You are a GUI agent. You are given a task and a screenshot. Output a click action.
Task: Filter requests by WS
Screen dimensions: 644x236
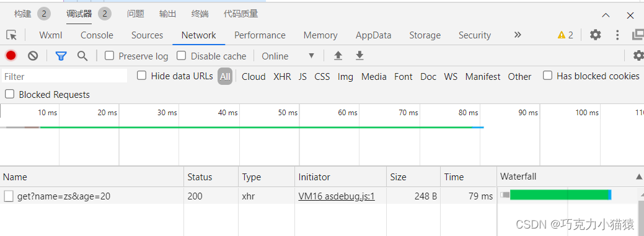click(x=451, y=77)
